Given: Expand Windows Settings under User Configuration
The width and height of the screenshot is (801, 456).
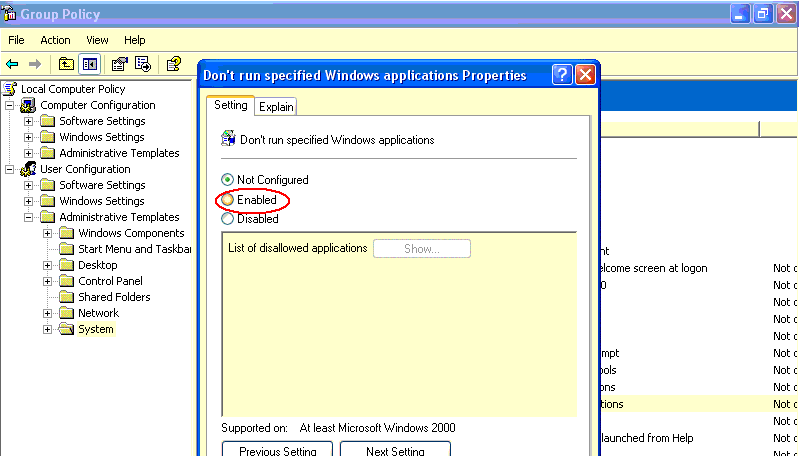Looking at the screenshot, I should [29, 201].
